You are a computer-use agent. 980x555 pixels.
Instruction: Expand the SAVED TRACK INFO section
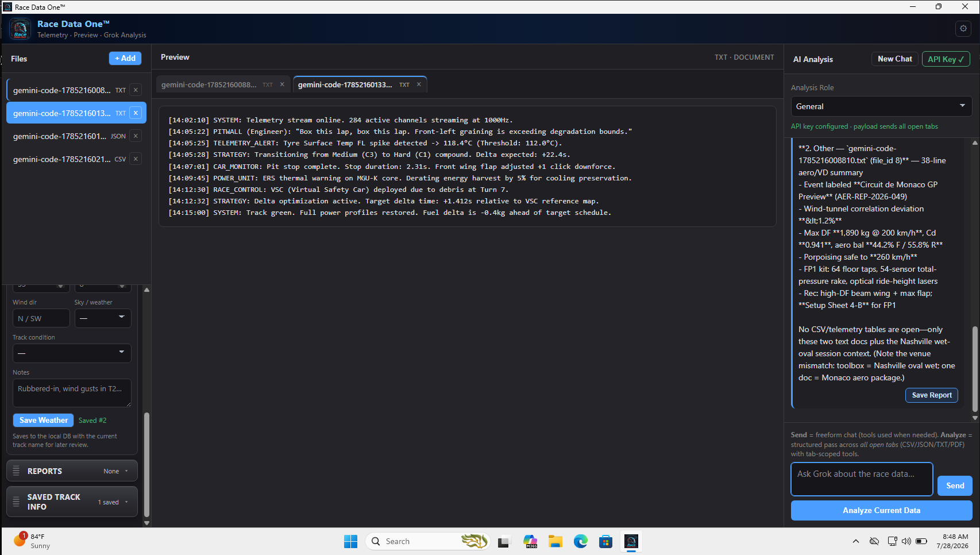point(72,502)
